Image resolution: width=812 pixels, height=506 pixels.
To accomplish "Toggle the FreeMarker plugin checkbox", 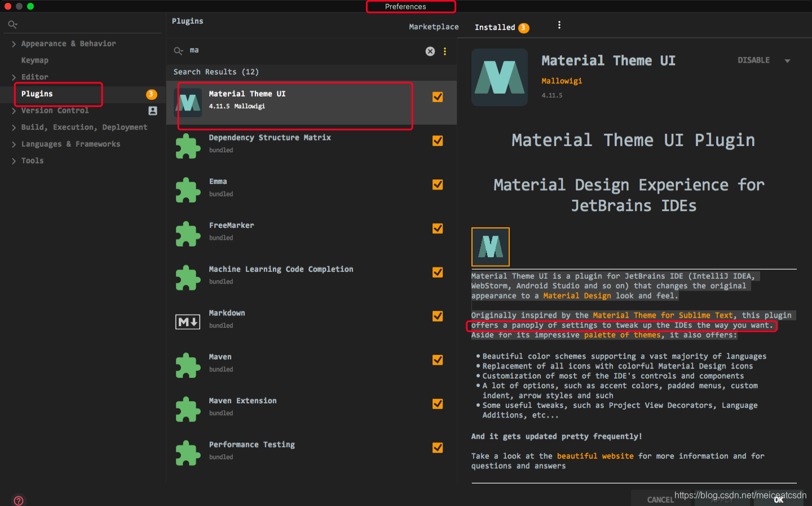I will coord(438,228).
